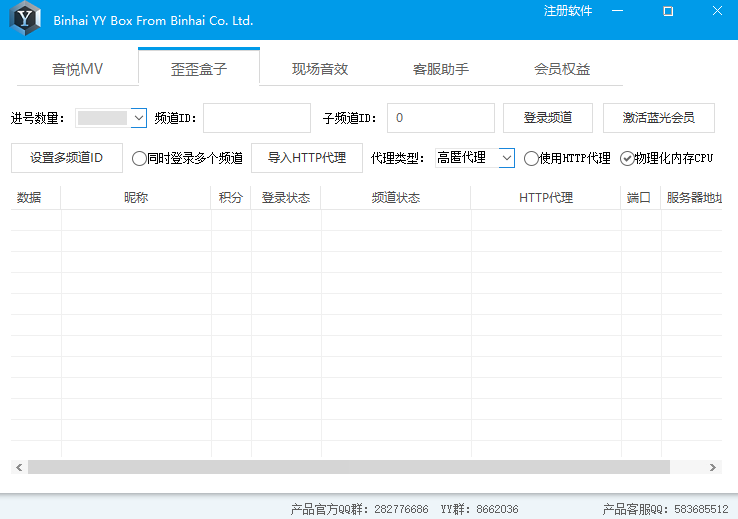
Task: View the 会员权益 tab
Action: coord(562,69)
